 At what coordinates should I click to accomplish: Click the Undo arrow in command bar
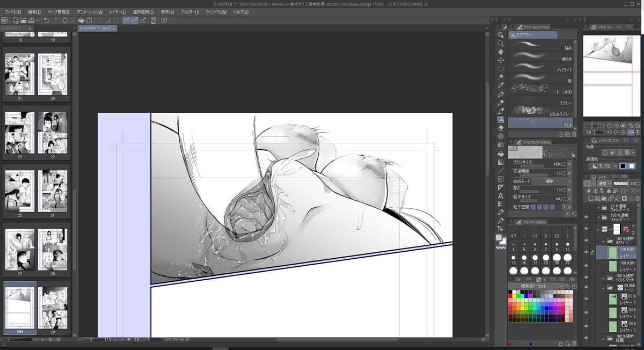click(46, 20)
